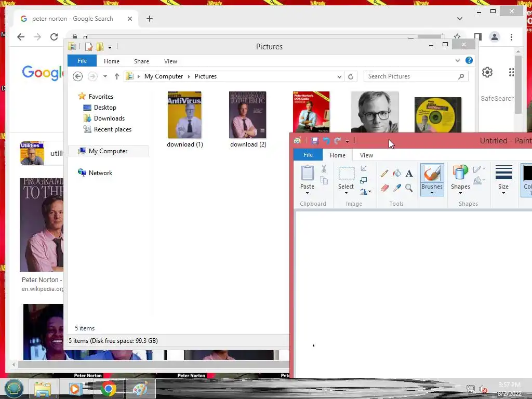Click the Save icon in Paint title bar
Screen dimensions: 532x399
(314, 141)
